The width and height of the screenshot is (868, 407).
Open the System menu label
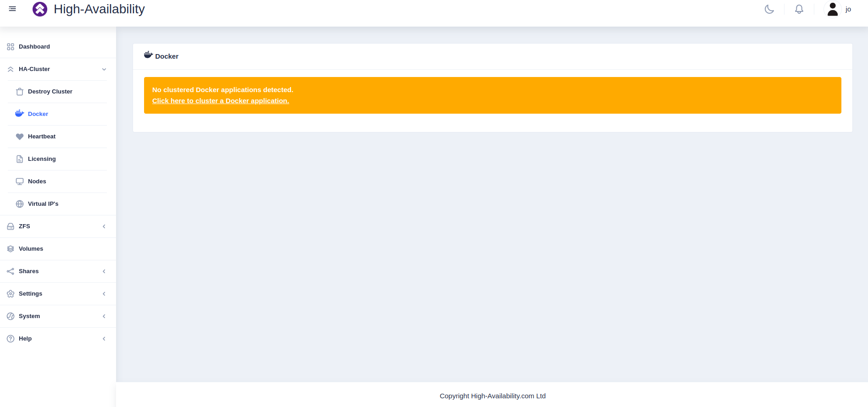(x=29, y=316)
